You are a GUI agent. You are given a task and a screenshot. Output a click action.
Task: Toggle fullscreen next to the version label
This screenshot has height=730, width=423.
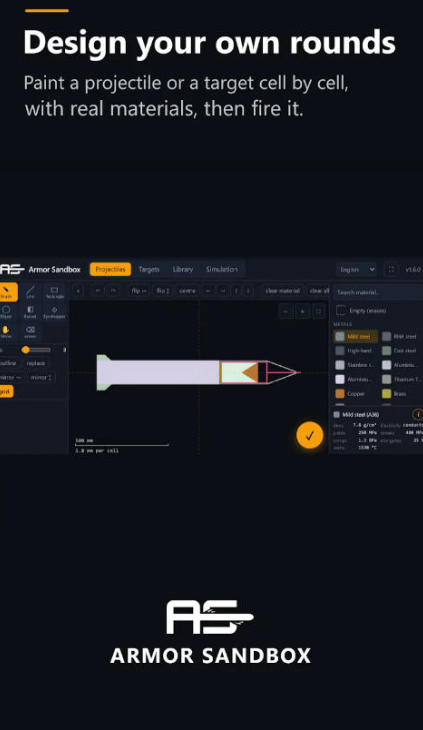point(391,270)
